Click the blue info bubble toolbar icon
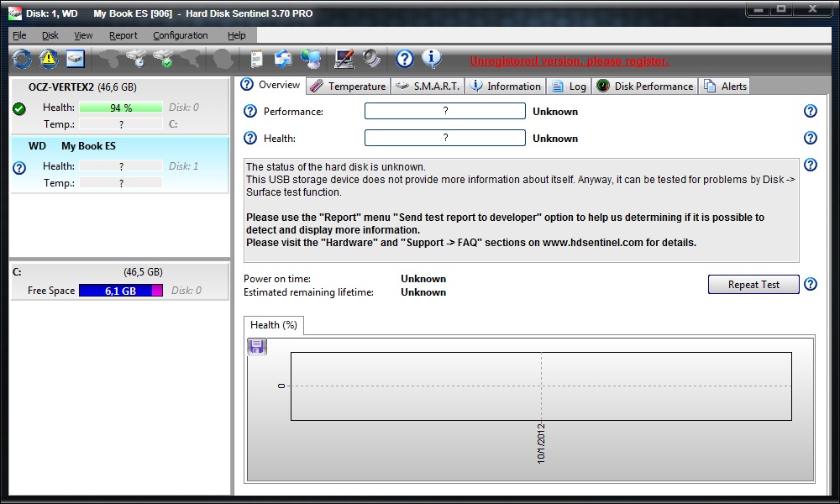 pos(431,59)
